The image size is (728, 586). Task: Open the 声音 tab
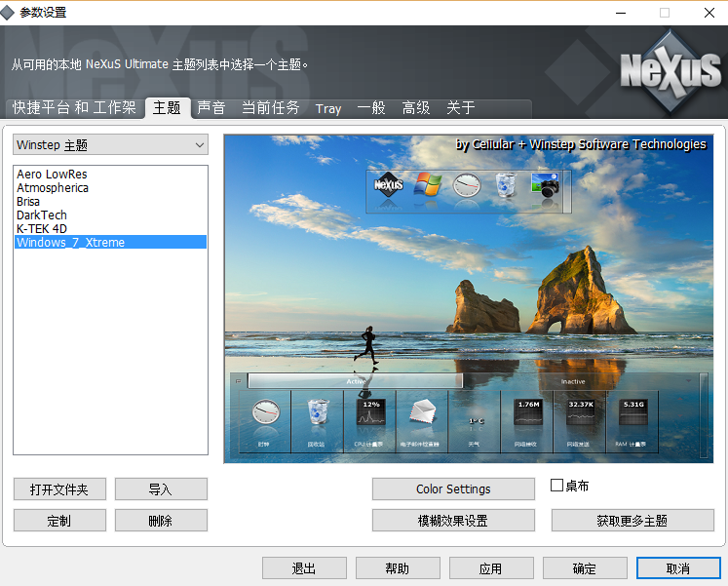[x=211, y=107]
